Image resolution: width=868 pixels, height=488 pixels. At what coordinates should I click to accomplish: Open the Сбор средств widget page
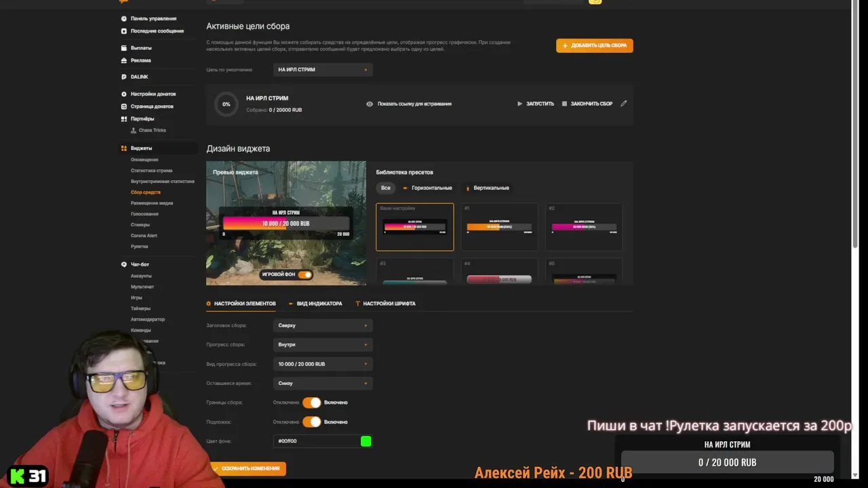[146, 192]
